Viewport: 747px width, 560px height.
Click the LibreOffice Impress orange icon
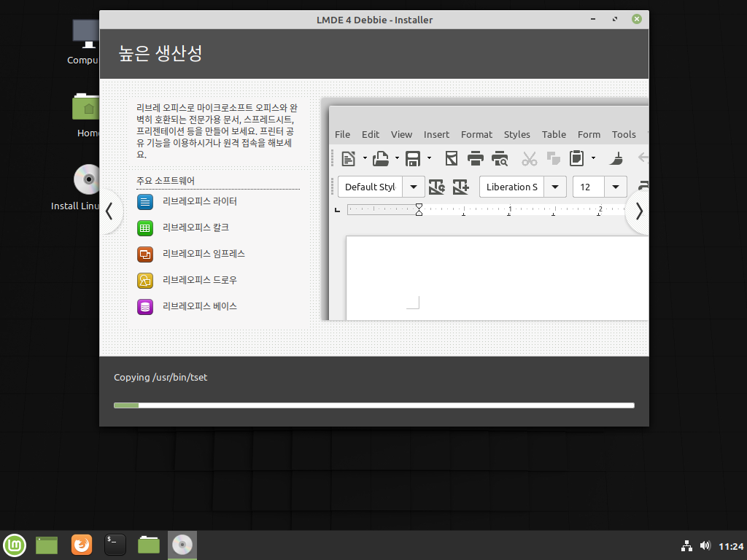click(x=145, y=254)
